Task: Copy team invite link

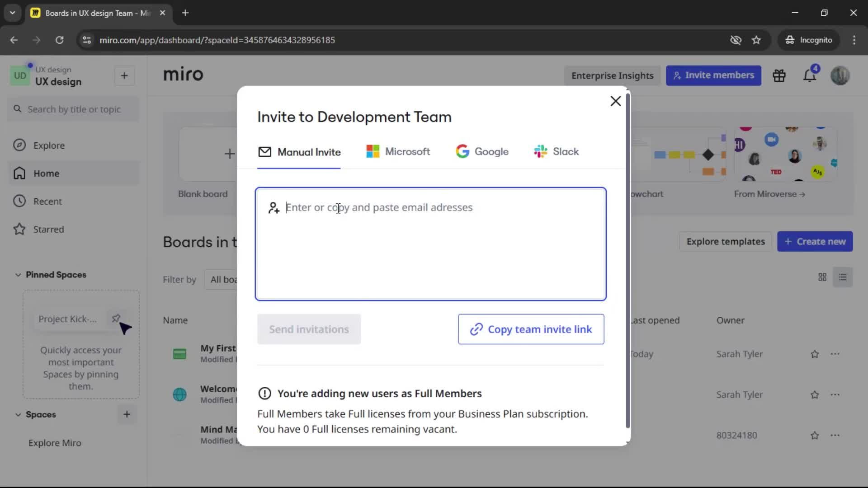Action: click(x=531, y=329)
